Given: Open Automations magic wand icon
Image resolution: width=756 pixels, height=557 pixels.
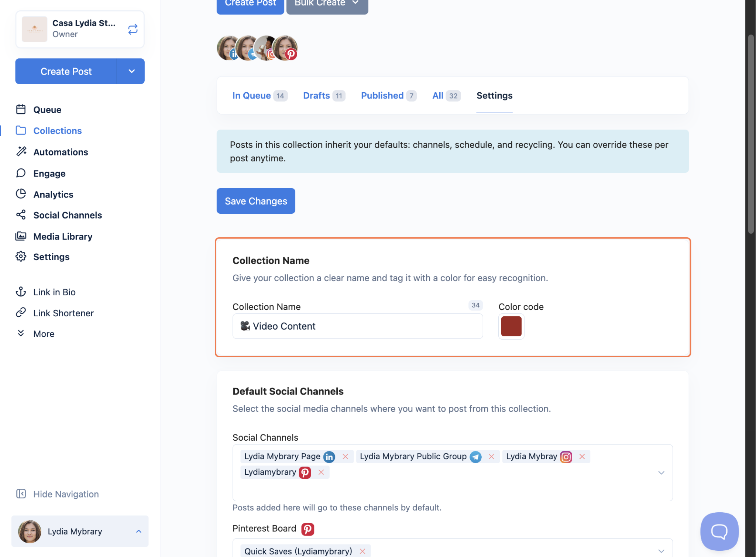Looking at the screenshot, I should [x=21, y=151].
